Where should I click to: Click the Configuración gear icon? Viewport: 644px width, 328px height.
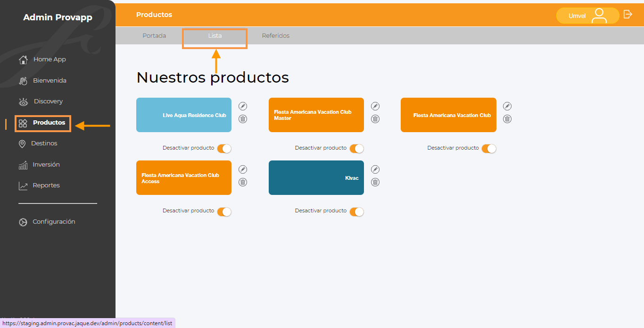[23, 222]
